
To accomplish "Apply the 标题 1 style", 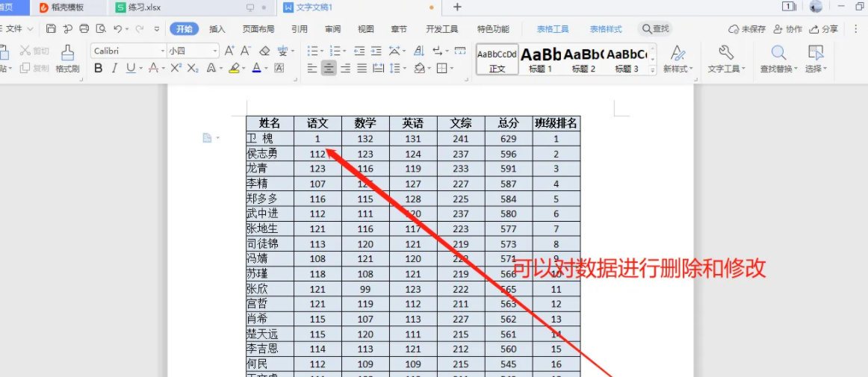I will tap(540, 59).
